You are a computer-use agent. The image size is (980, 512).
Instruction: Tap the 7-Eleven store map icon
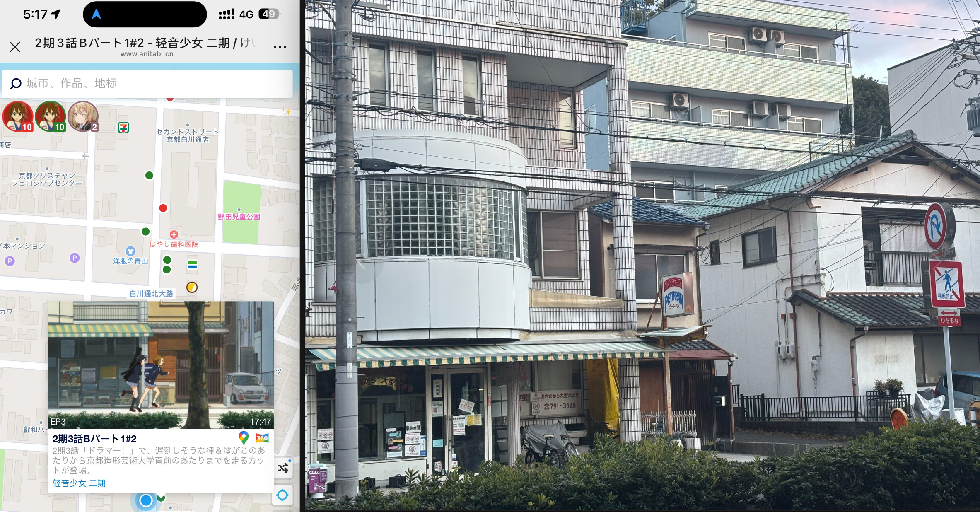(123, 128)
